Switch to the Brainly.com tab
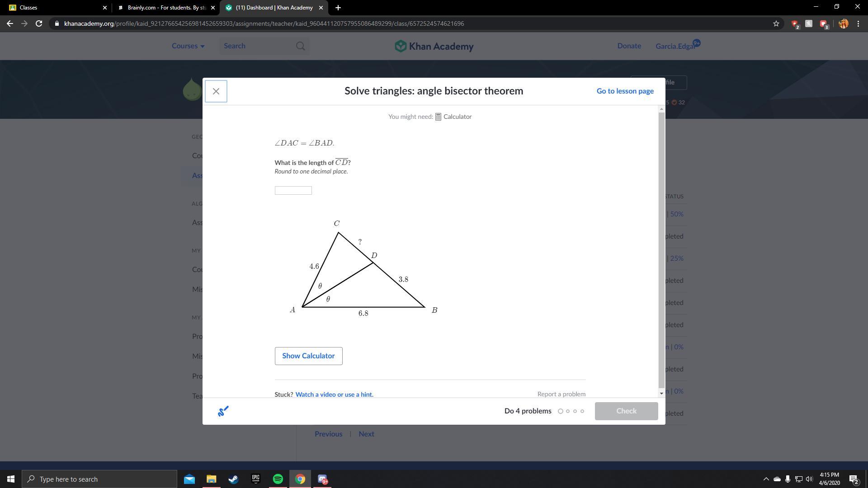Screen dimensions: 868x488 tap(165, 8)
